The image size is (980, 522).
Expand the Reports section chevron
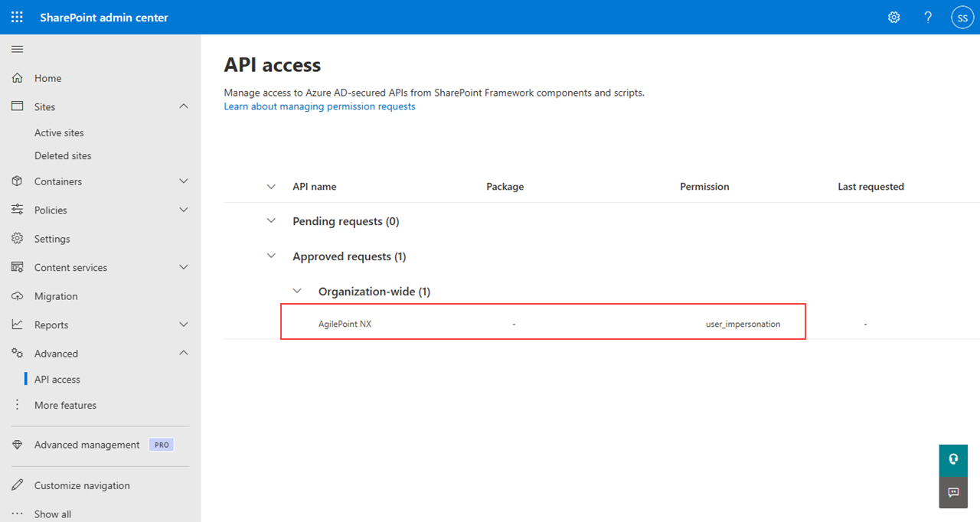183,325
